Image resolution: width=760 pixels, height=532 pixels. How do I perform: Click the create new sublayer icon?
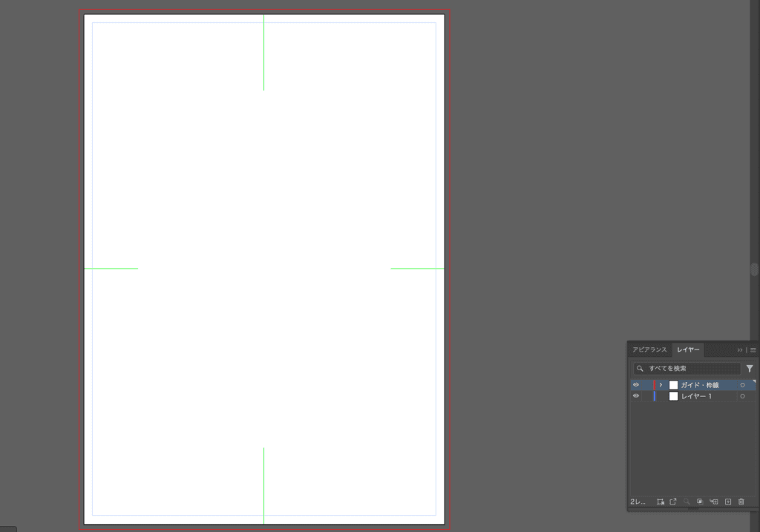(x=714, y=502)
